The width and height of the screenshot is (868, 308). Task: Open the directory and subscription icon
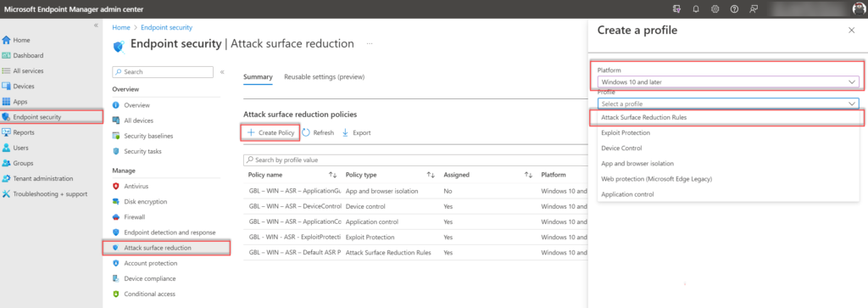[x=676, y=8]
